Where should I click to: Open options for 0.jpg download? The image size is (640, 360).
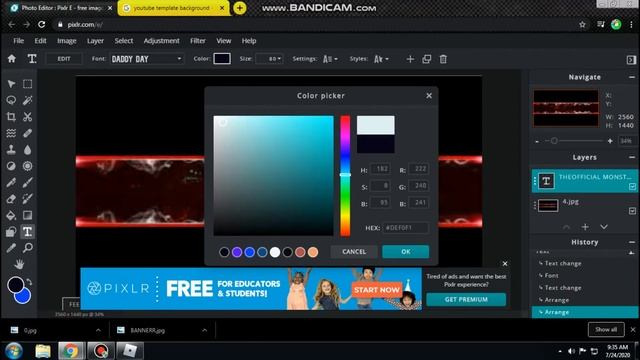pos(98,330)
